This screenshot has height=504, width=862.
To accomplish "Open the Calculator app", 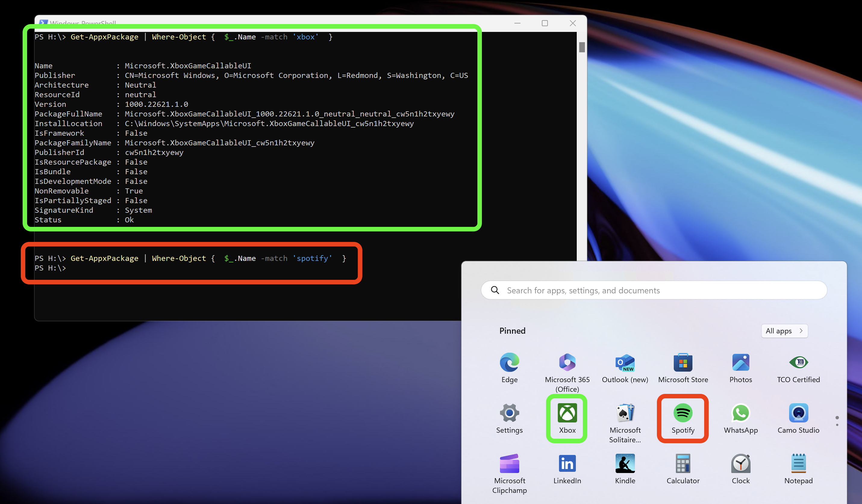I will (683, 469).
